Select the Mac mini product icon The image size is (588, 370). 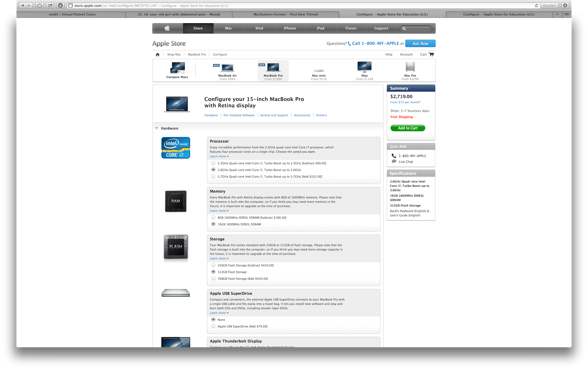319,71
